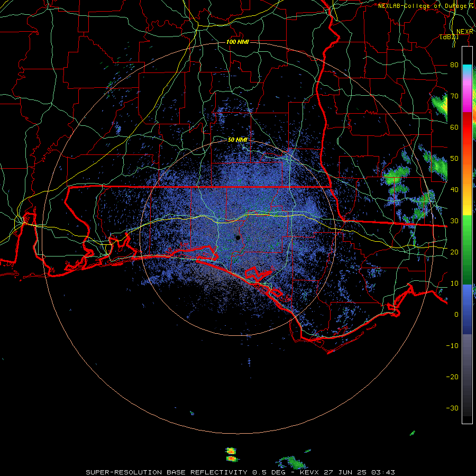
Task: Click the 20 value on the dBZ scale
Action: click(454, 252)
